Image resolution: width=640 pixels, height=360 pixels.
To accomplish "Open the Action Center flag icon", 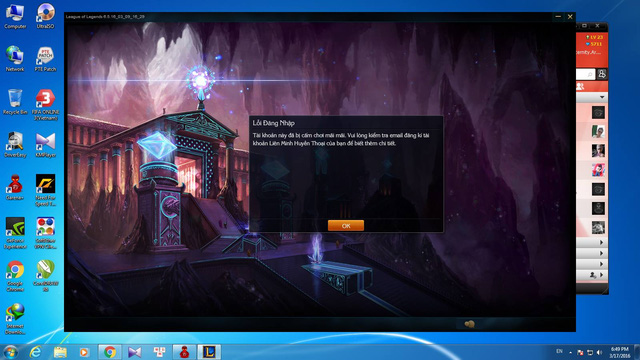I will tap(580, 352).
